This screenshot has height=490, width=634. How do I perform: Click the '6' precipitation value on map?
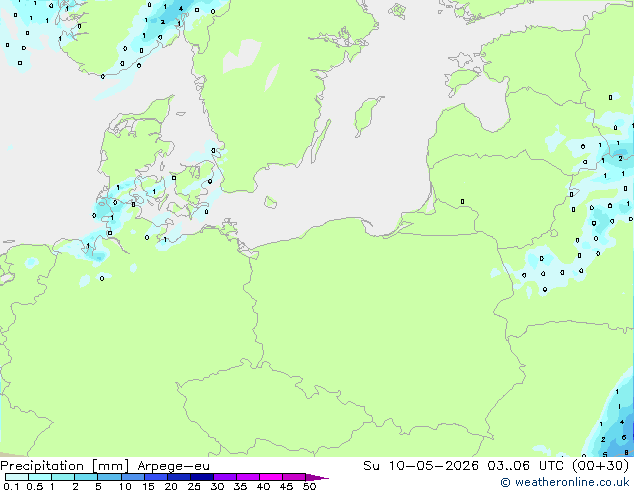coord(624,437)
